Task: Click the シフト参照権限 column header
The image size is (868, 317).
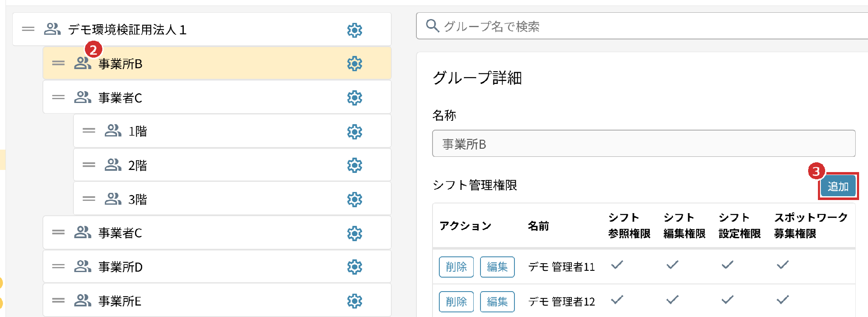Action: [x=629, y=225]
